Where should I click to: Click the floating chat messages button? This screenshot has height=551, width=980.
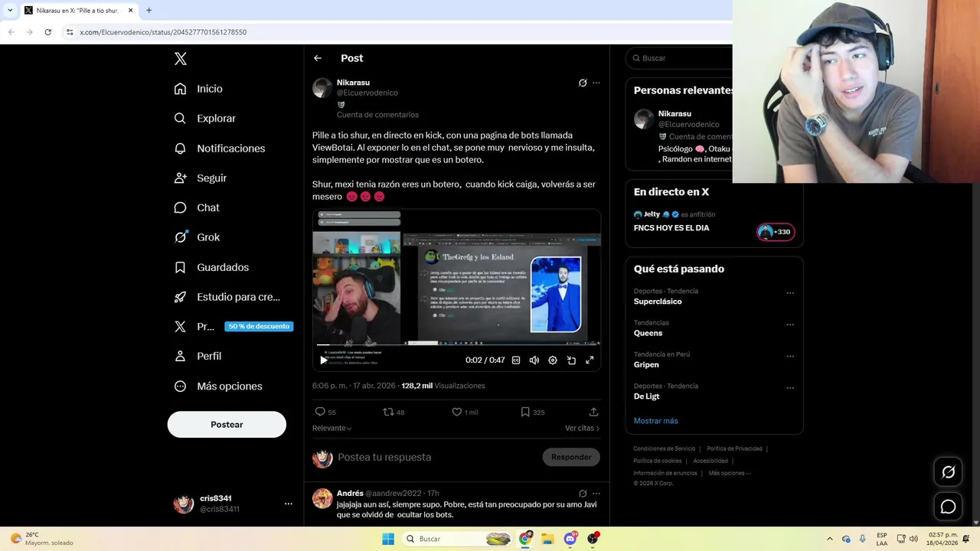(x=948, y=507)
